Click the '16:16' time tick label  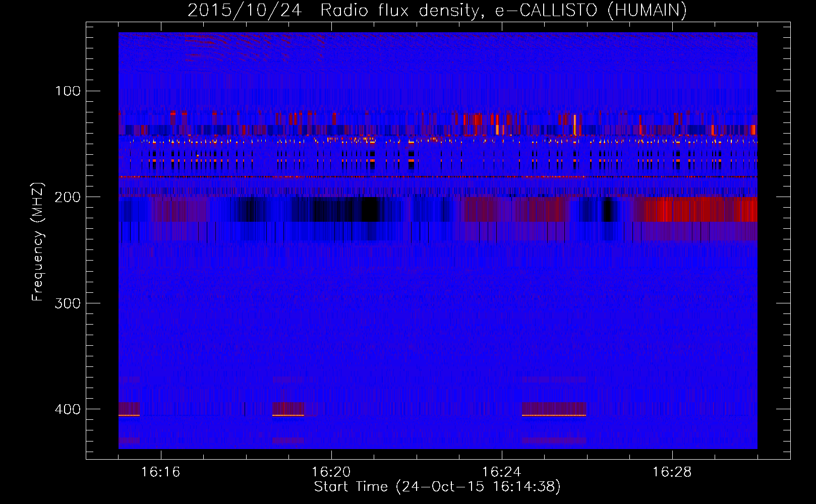(160, 472)
